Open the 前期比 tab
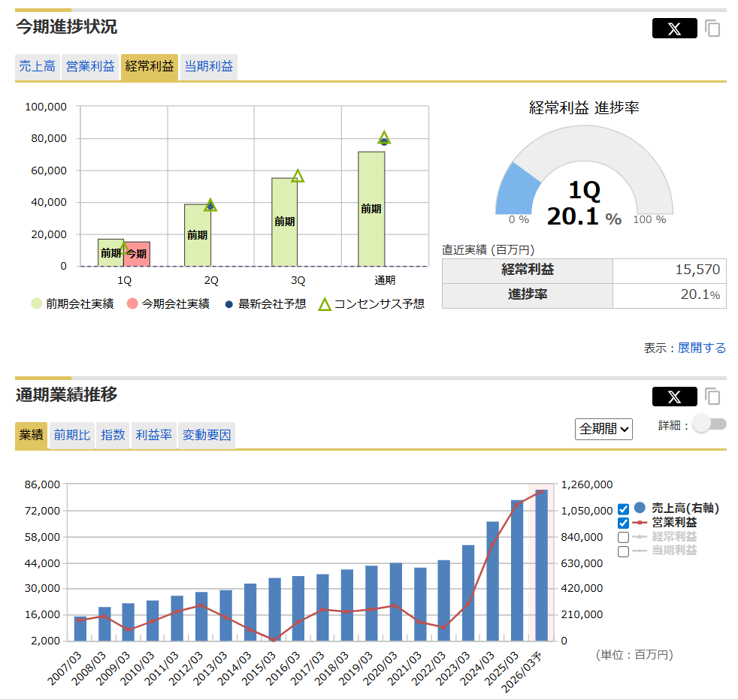 (x=72, y=435)
